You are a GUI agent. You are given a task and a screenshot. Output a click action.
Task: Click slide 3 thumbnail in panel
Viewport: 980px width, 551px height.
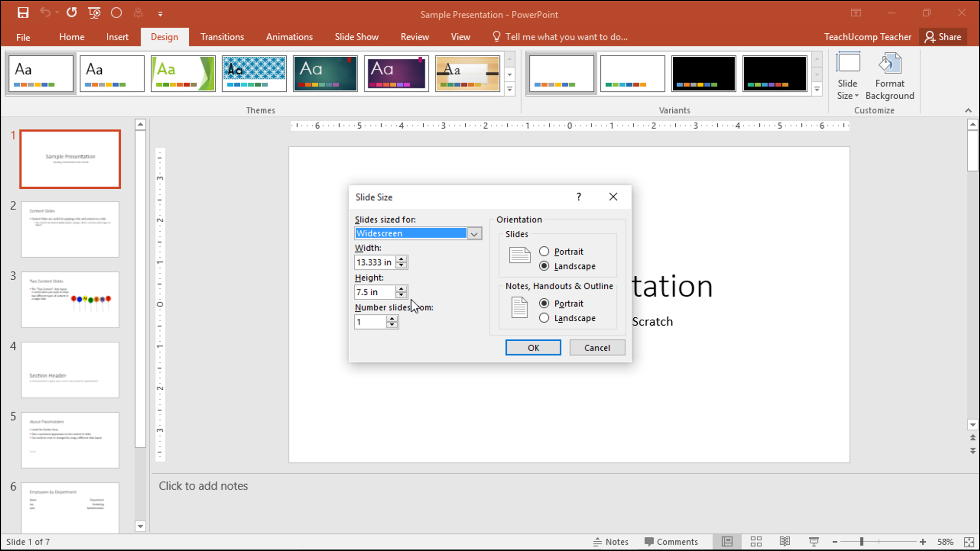click(x=70, y=299)
